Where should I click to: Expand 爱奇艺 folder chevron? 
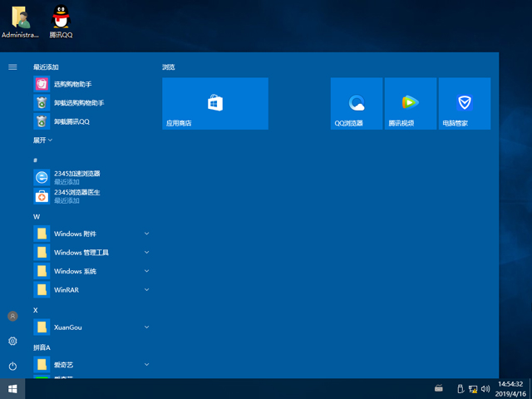coord(147,364)
